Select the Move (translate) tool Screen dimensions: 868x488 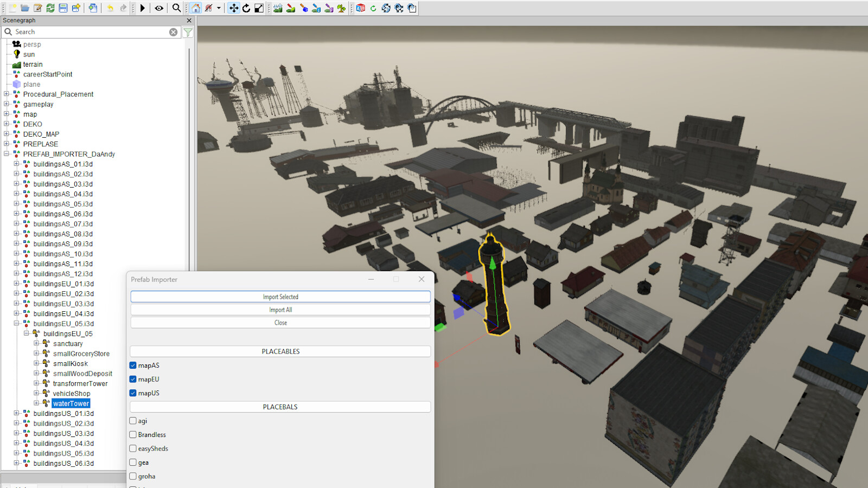(233, 8)
